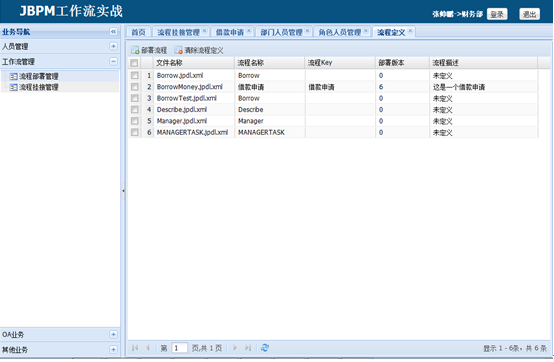The image size is (554, 362).
Task: Go to the last page arrow
Action: (248, 348)
